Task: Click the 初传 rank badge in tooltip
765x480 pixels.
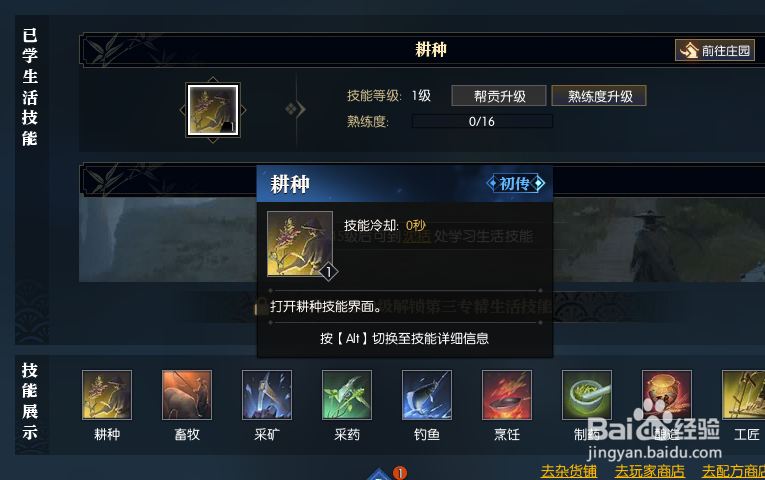Action: 516,183
